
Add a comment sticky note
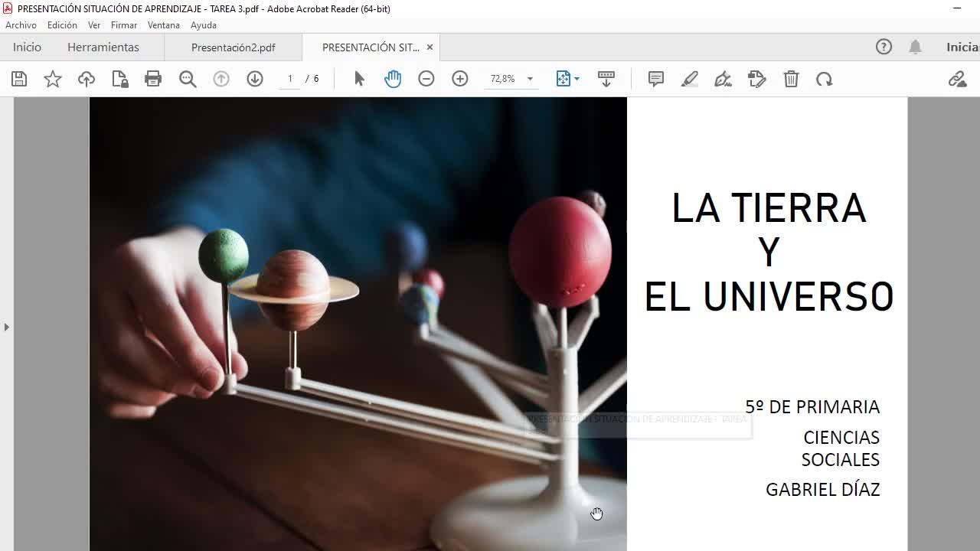tap(656, 79)
